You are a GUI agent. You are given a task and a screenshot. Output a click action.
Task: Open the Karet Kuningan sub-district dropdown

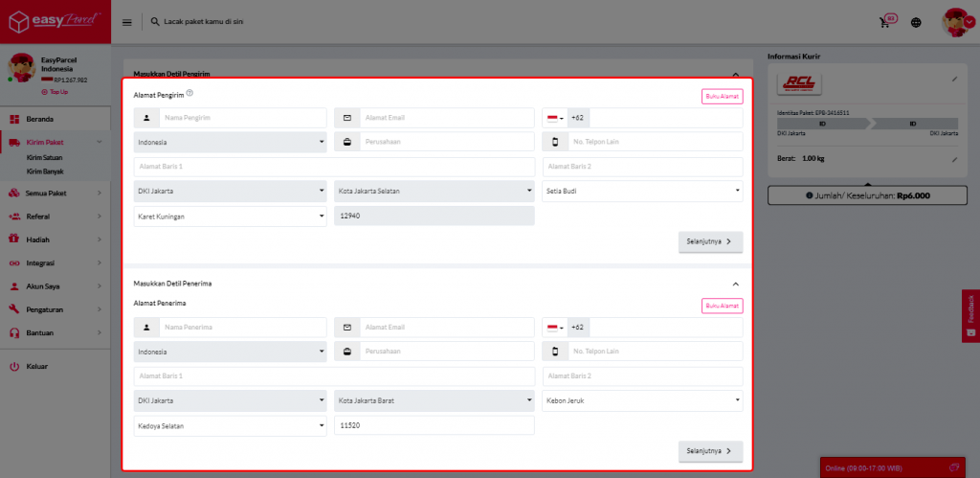tap(230, 216)
